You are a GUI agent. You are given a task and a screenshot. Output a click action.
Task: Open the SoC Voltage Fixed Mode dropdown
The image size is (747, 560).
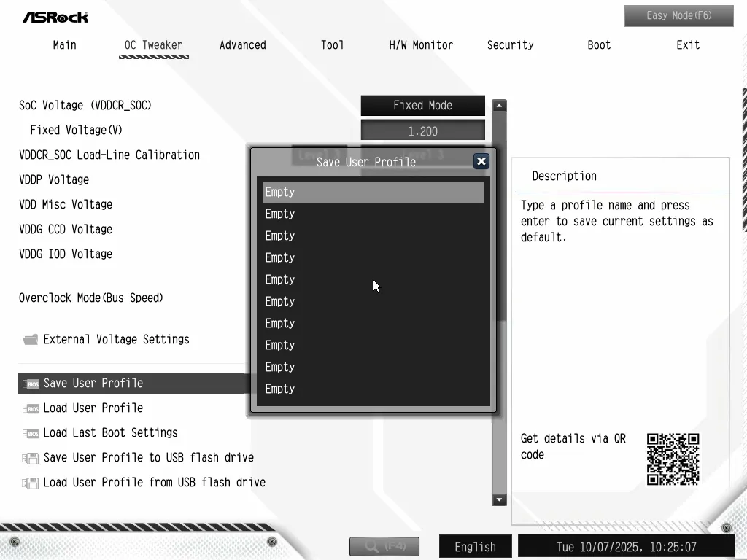[x=422, y=106]
